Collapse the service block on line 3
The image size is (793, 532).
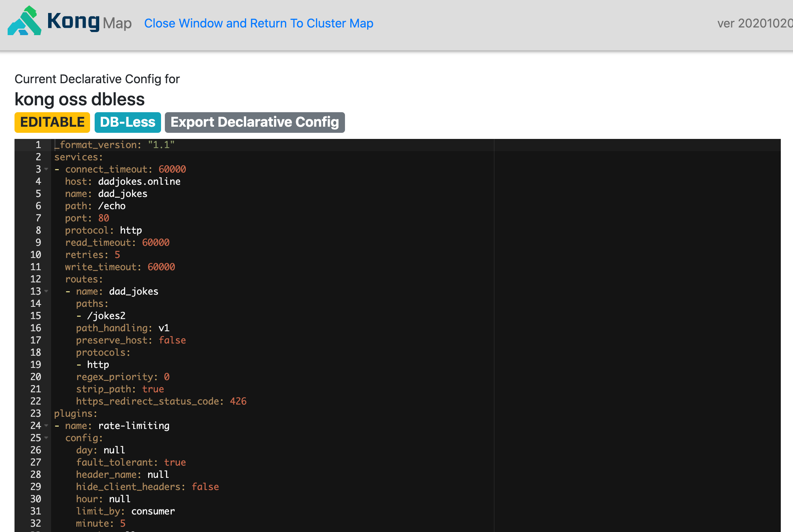coord(46,169)
